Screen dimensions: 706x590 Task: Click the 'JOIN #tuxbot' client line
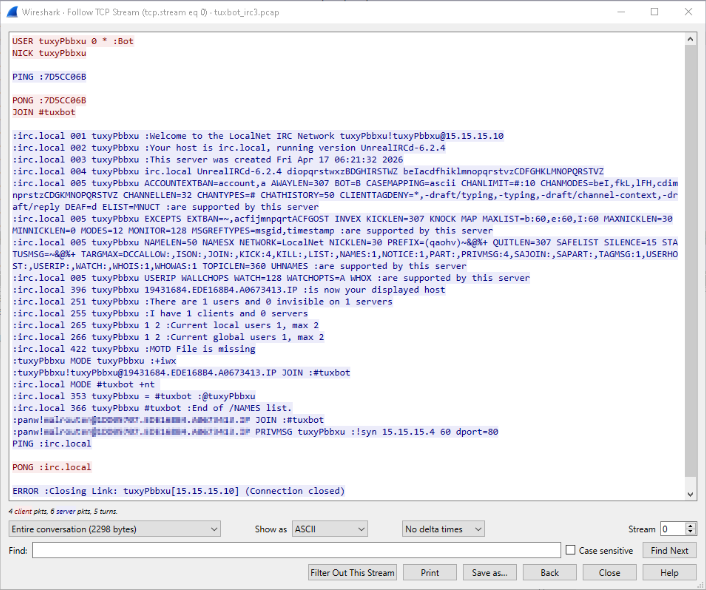(44, 112)
